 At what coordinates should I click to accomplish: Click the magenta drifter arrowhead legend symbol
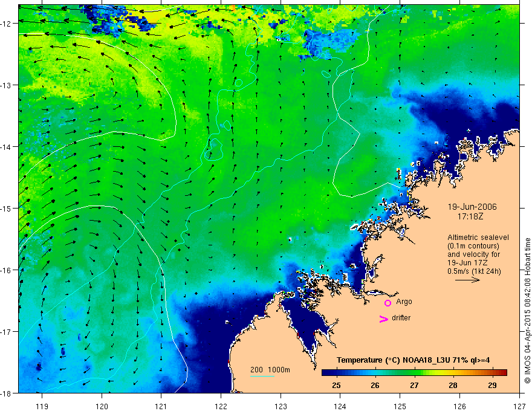point(384,319)
